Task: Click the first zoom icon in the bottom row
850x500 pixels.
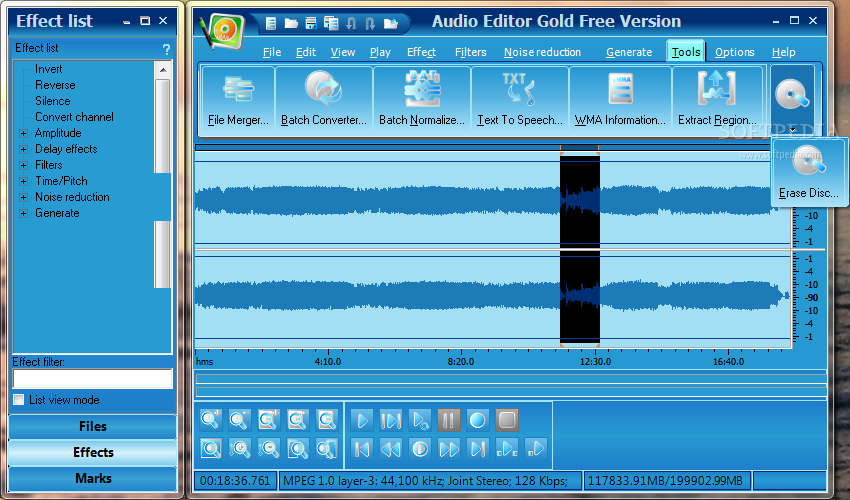Action: [210, 448]
